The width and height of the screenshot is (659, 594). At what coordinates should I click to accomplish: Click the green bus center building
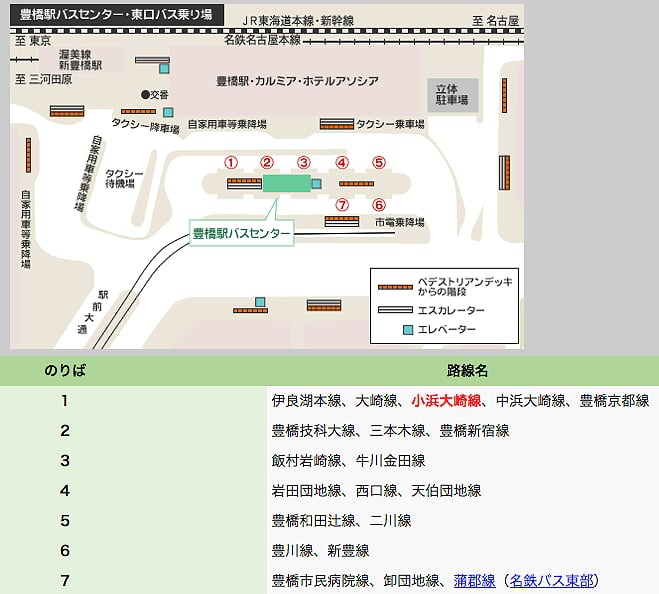tap(286, 183)
